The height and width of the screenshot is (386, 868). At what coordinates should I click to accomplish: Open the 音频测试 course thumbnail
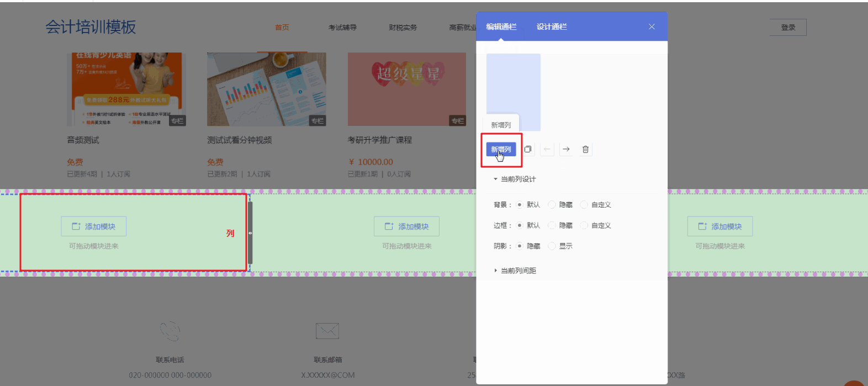(126, 89)
